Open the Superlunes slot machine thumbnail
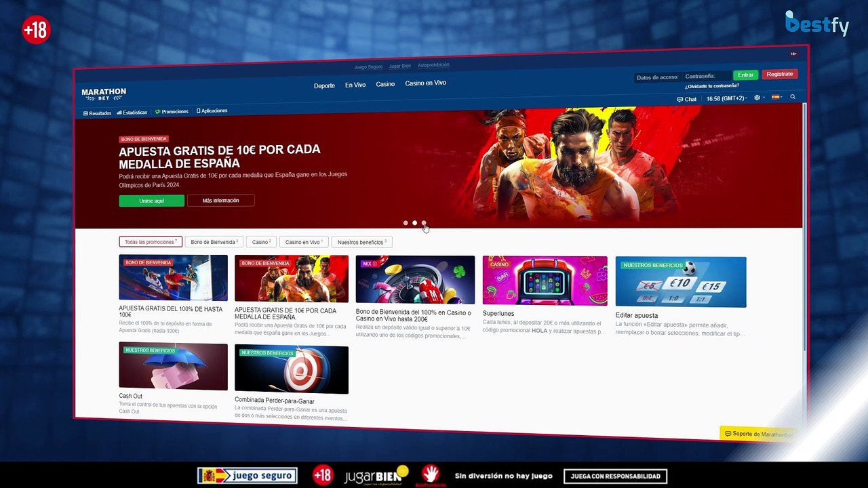The image size is (868, 488). (545, 281)
